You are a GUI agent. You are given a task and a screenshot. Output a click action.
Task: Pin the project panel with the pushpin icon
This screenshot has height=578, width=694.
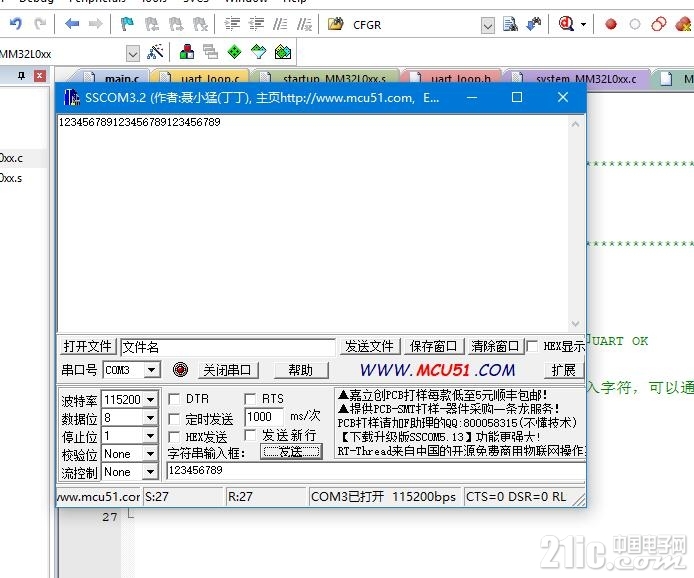[x=21, y=76]
